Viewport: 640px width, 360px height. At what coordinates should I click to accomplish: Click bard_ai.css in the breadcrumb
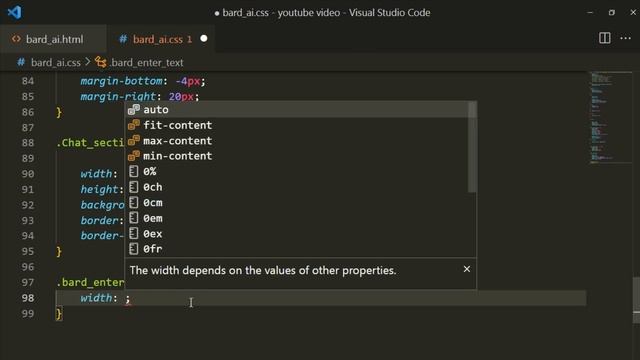tap(56, 62)
